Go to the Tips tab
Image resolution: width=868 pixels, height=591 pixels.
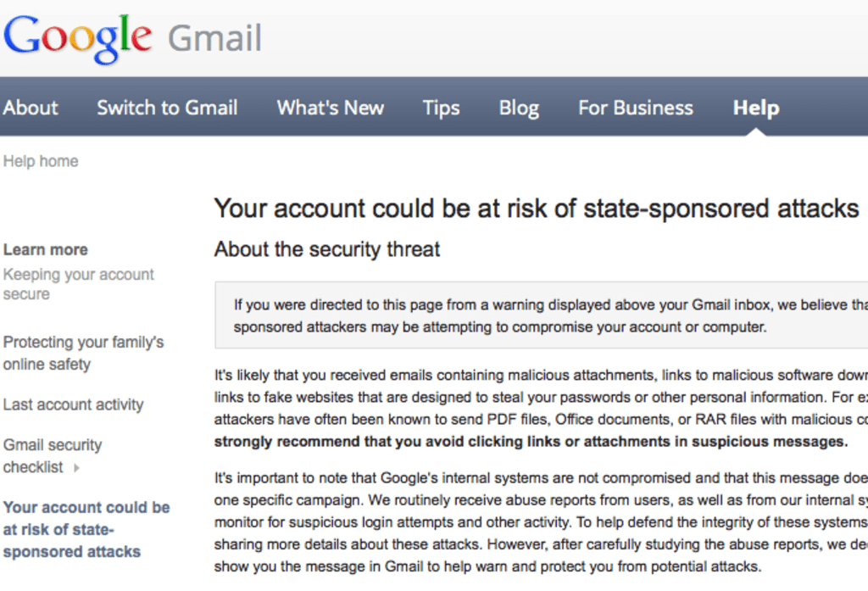[441, 108]
